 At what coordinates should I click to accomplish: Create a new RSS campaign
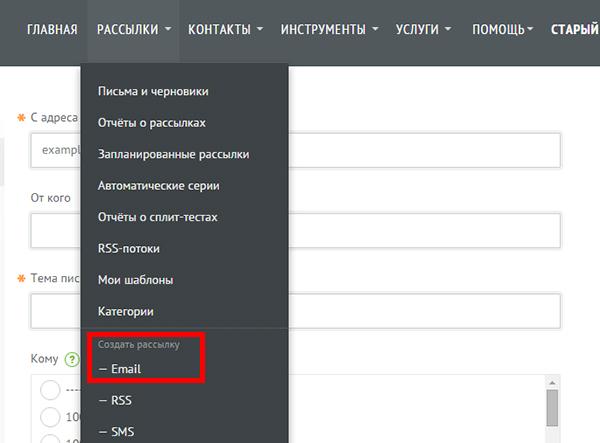(115, 400)
